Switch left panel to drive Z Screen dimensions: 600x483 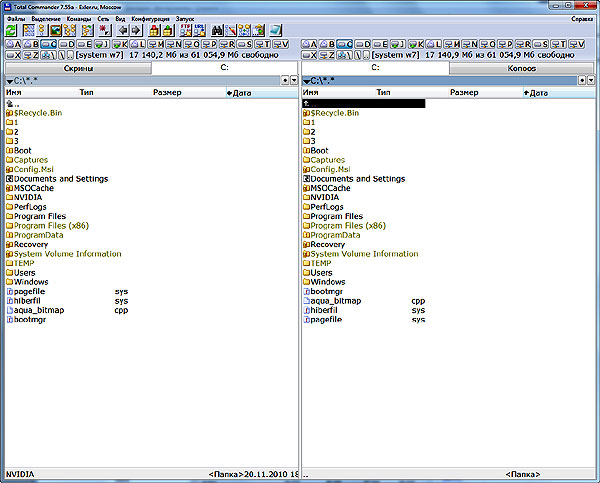tap(32, 56)
